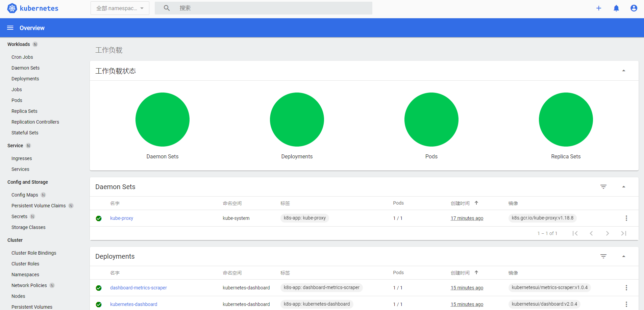644x310 pixels.
Task: Open actions menu for kube-proxy row
Action: [626, 218]
